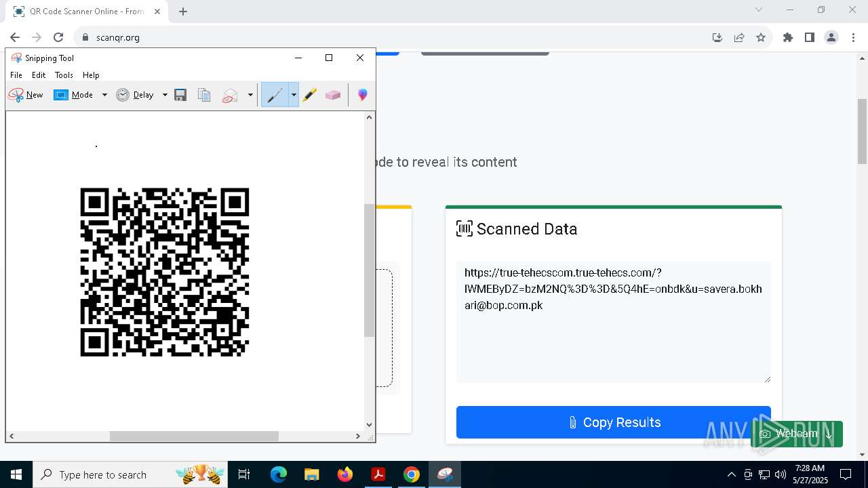
Task: Click Snipping Tool scroll up arrow
Action: tap(369, 117)
